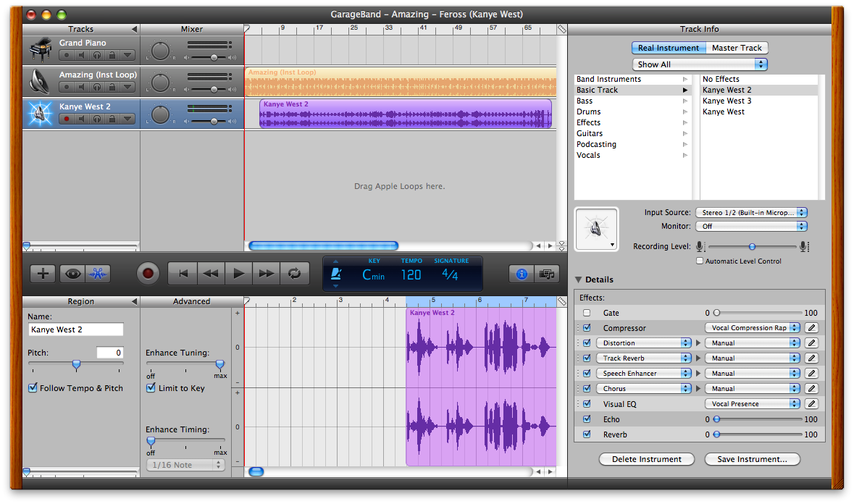Select Kanye West 3 in the preset list
Screen dimensions: 854x504
click(727, 101)
